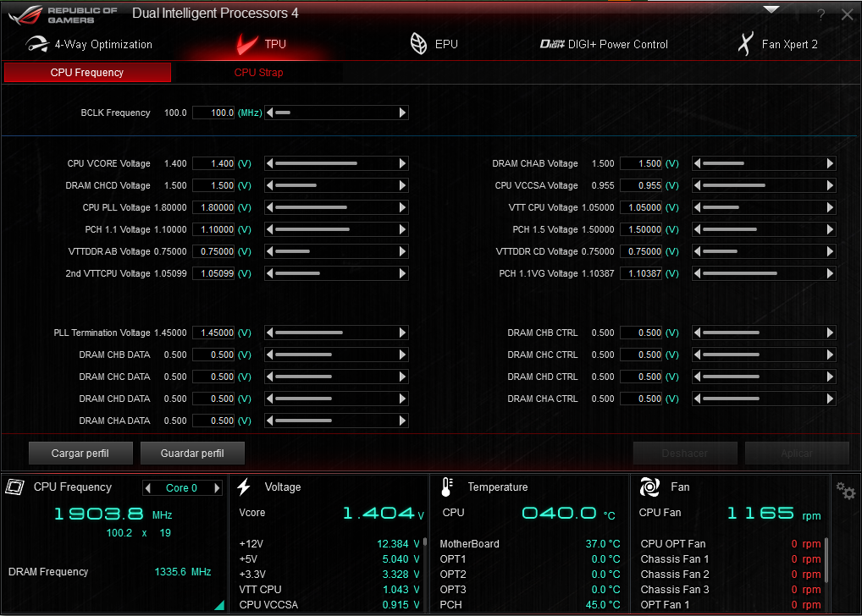Open the 4-Way Optimization tab
Screen dimensions: 862x616
89,45
